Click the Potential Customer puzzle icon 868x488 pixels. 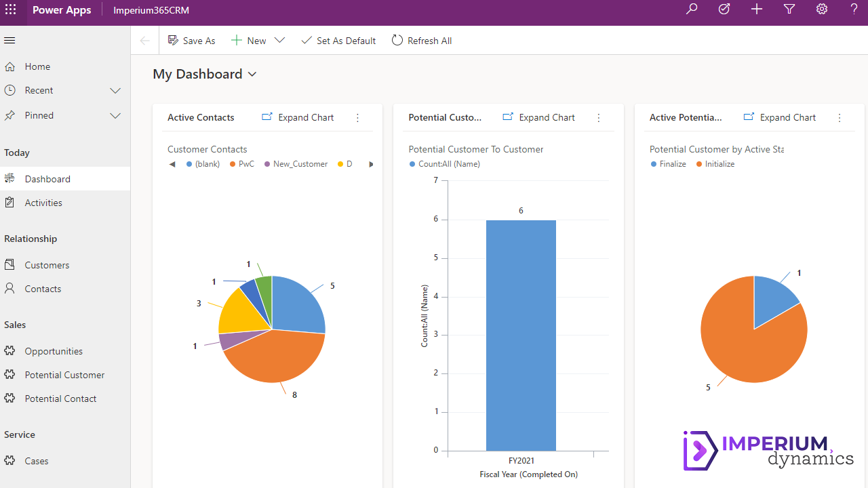pyautogui.click(x=9, y=375)
